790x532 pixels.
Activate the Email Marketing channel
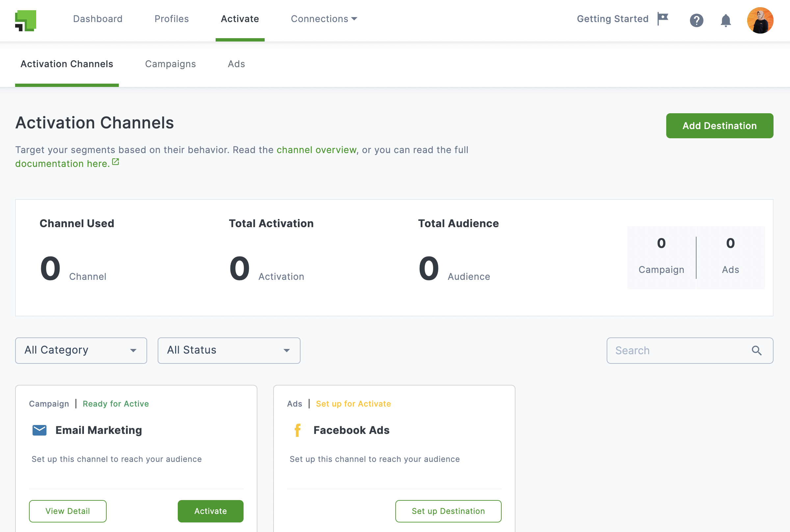pyautogui.click(x=210, y=511)
